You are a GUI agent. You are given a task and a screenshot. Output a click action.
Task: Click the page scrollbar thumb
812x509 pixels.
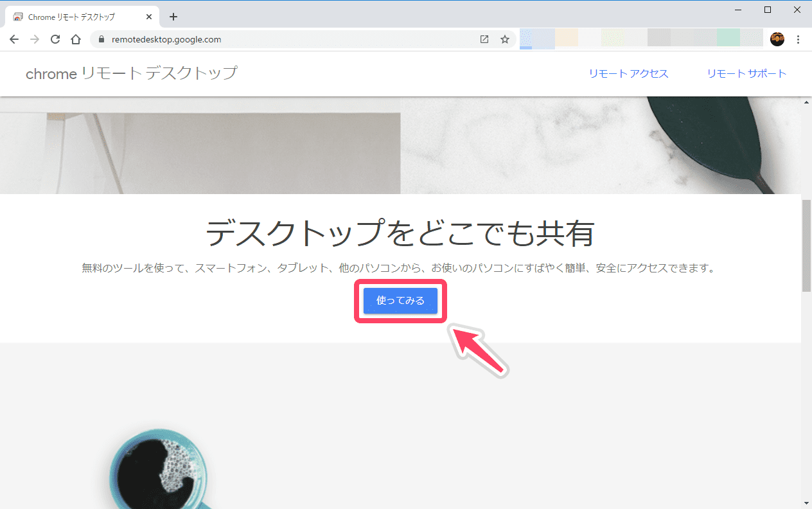pyautogui.click(x=807, y=246)
